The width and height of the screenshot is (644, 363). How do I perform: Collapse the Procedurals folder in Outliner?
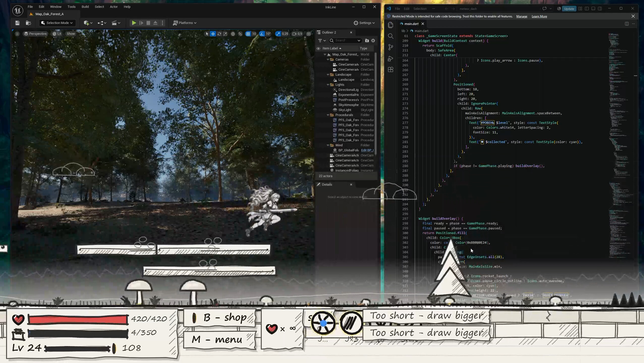point(328,115)
